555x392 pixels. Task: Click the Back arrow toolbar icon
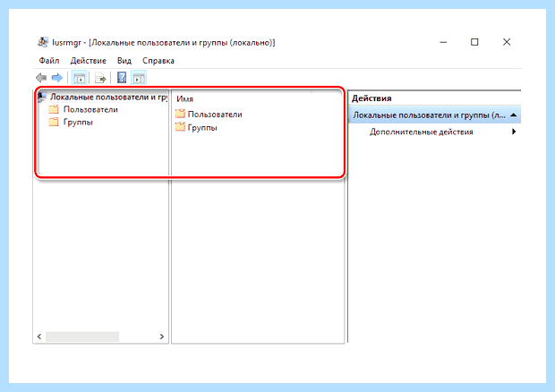point(41,78)
